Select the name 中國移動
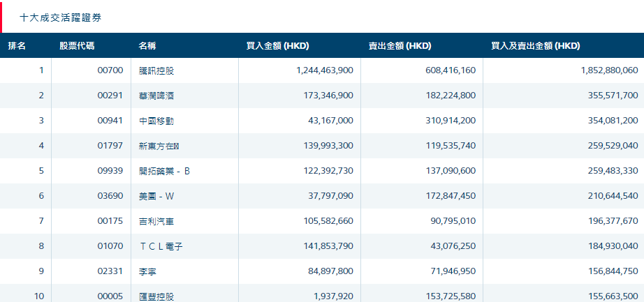Image resolution: width=644 pixels, height=302 pixels. point(156,121)
